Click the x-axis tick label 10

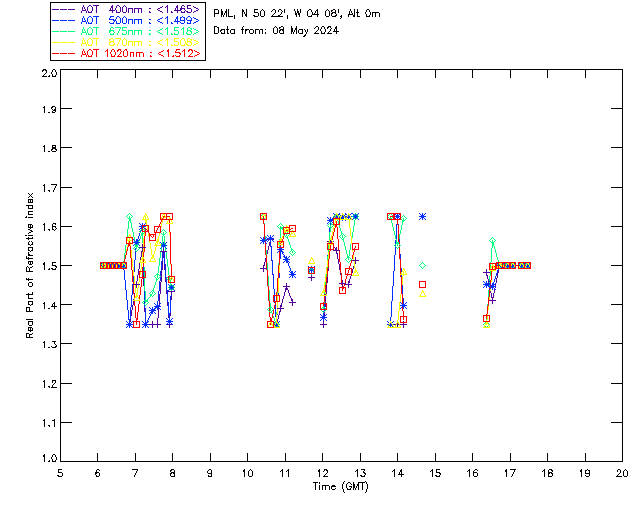pyautogui.click(x=247, y=473)
